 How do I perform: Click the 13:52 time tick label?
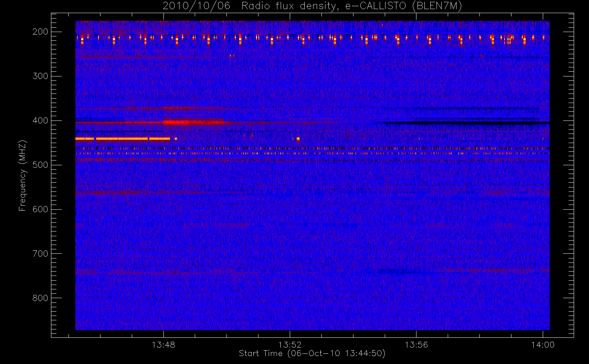(x=290, y=345)
